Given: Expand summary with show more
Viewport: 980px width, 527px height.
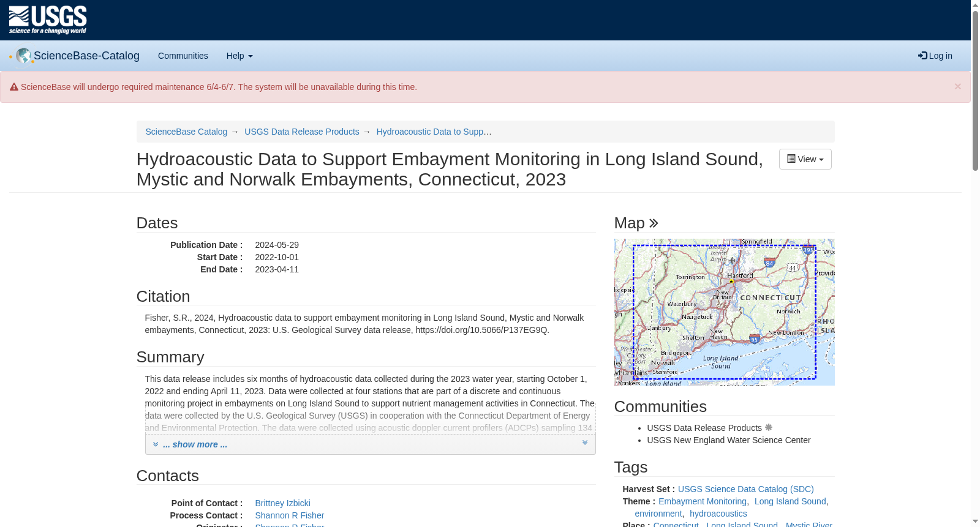Looking at the screenshot, I should (195, 444).
